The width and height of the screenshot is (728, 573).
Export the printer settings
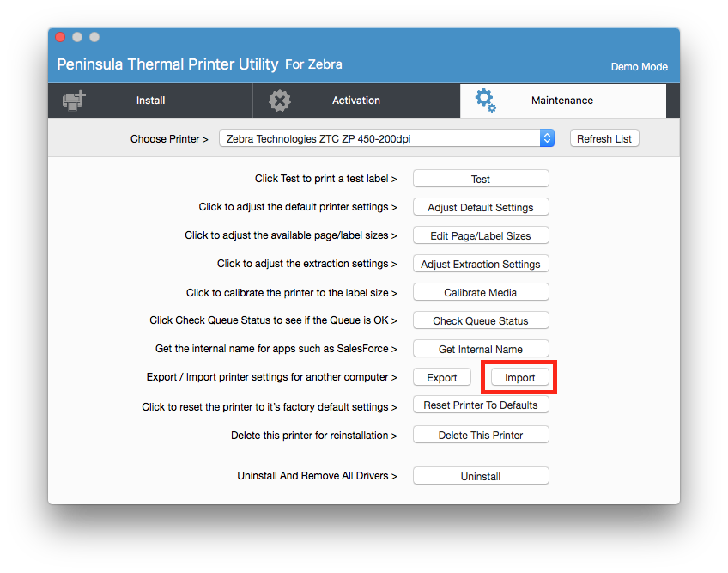pyautogui.click(x=442, y=377)
